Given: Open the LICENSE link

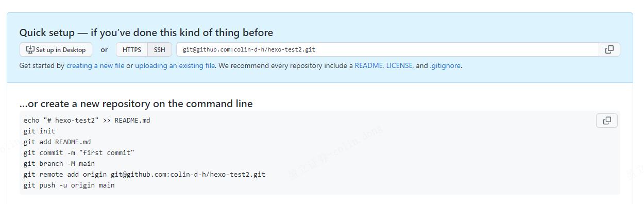Looking at the screenshot, I should click(x=399, y=66).
